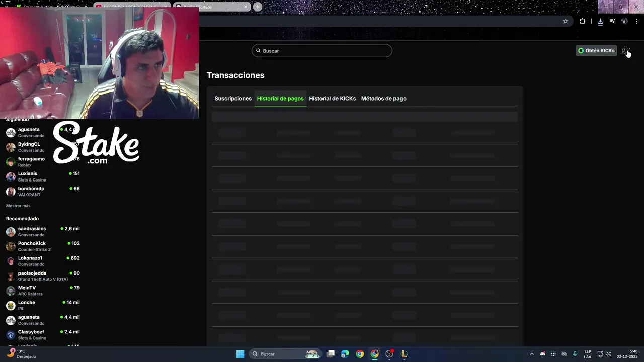644x362 pixels.
Task: Click Classybeef viewer count 2,4 mil
Action: coord(72,332)
